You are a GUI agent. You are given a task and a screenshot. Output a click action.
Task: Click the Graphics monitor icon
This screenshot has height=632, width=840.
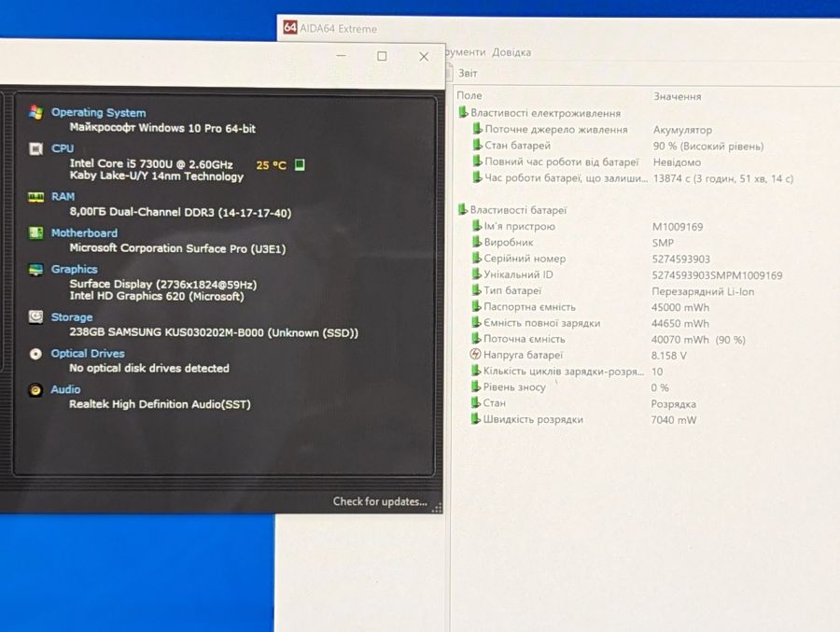pyautogui.click(x=35, y=270)
